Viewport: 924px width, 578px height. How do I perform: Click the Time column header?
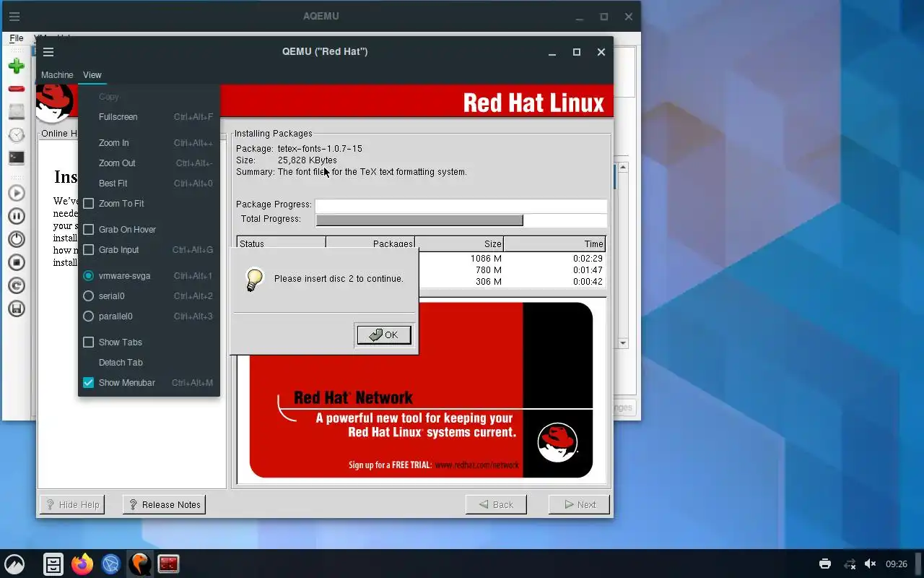pyautogui.click(x=554, y=244)
